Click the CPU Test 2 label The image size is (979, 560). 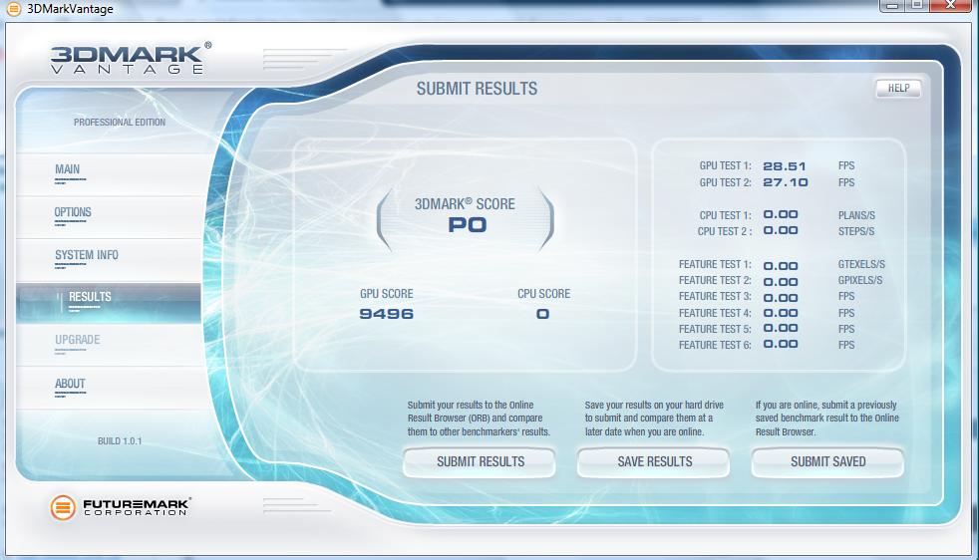725,231
